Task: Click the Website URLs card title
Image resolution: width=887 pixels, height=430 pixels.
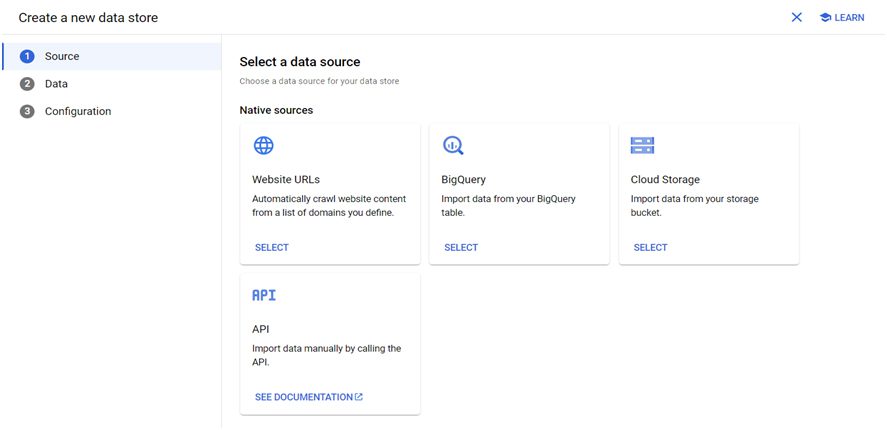Action: click(x=286, y=180)
